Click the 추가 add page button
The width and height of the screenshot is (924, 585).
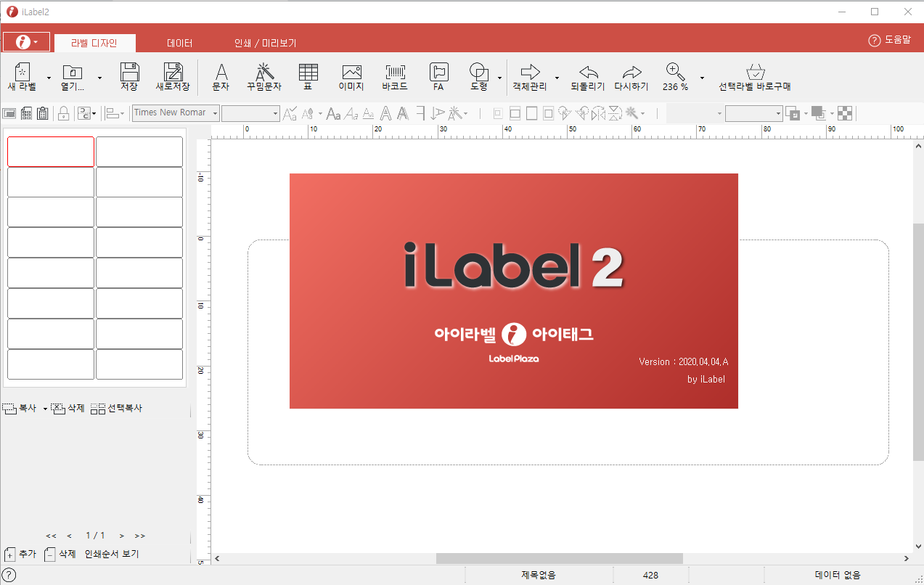pyautogui.click(x=20, y=554)
